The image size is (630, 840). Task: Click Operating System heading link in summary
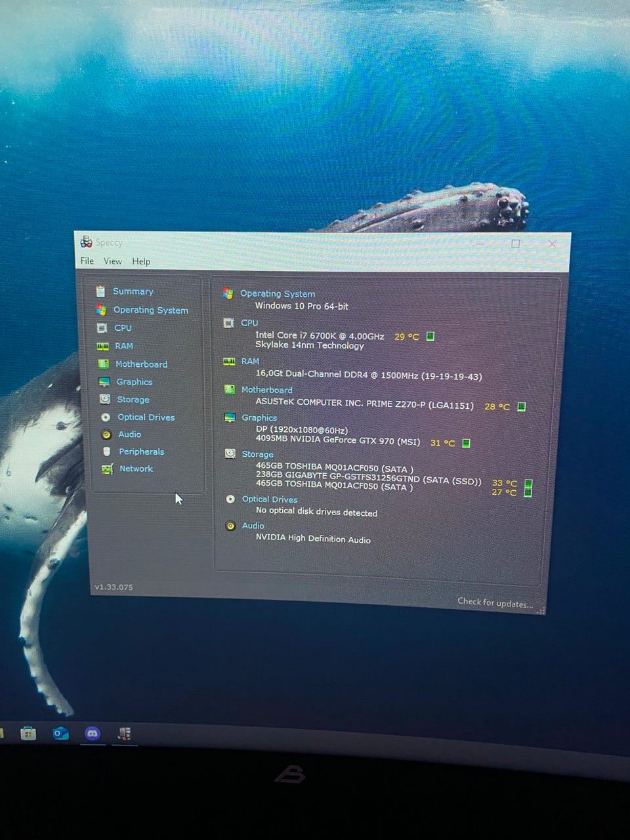pyautogui.click(x=278, y=294)
